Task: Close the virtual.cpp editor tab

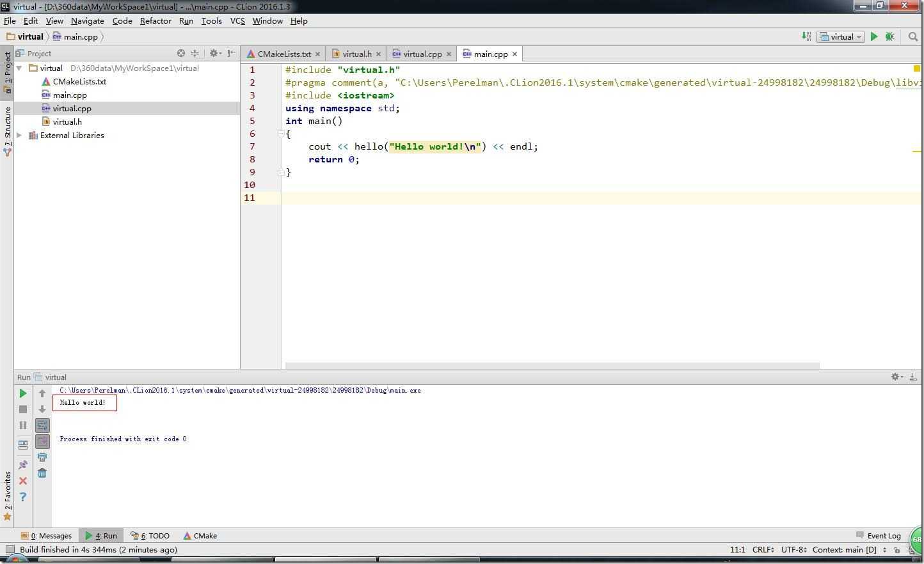Action: click(x=449, y=54)
